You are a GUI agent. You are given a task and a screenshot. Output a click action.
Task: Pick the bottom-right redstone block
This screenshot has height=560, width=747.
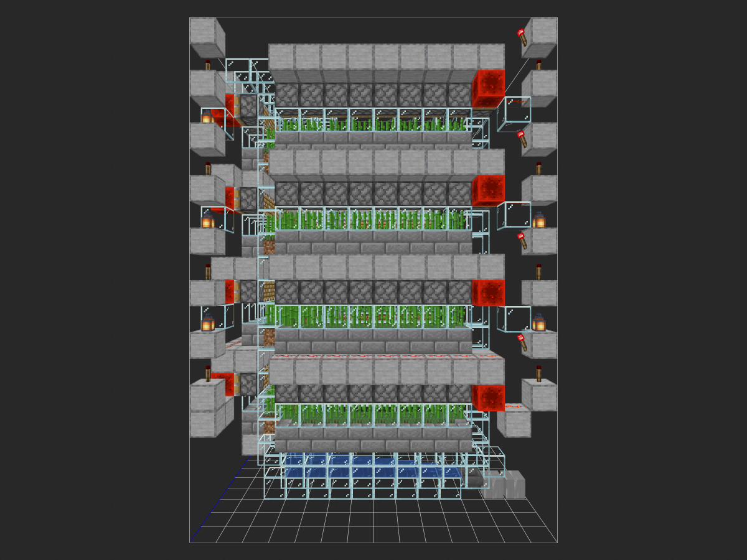click(489, 398)
